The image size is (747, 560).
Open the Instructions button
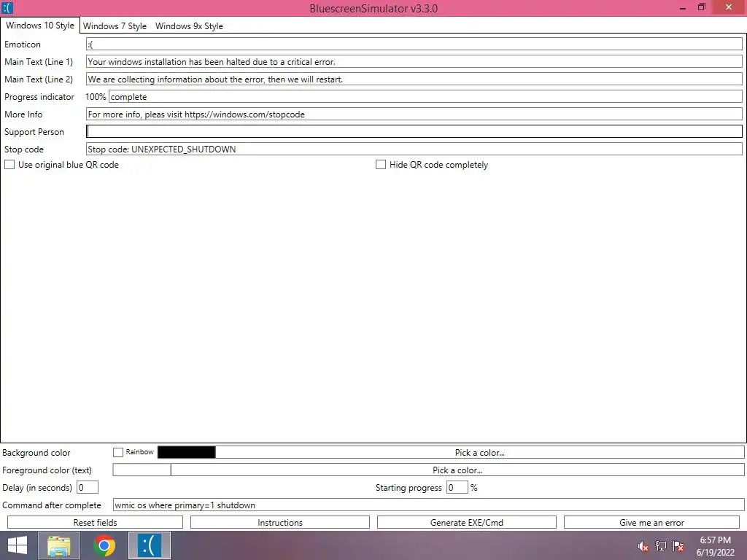(x=280, y=522)
